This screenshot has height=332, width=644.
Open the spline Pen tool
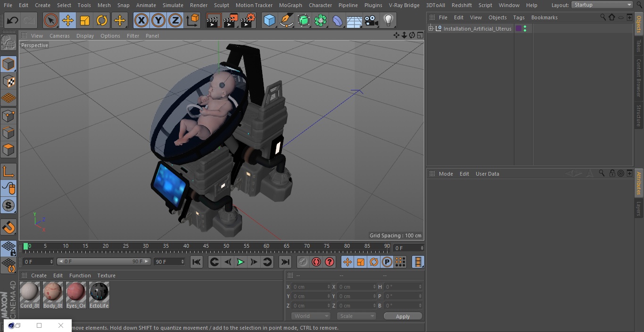click(286, 21)
